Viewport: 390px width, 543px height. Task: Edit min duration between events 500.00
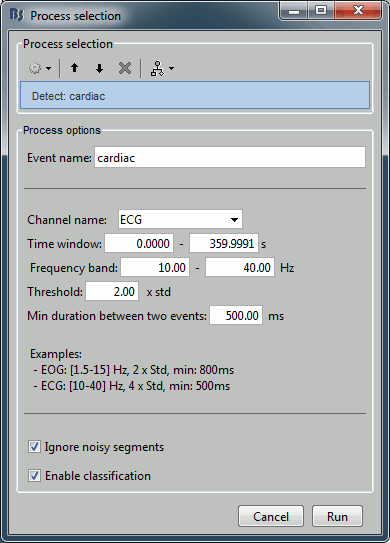pyautogui.click(x=236, y=315)
